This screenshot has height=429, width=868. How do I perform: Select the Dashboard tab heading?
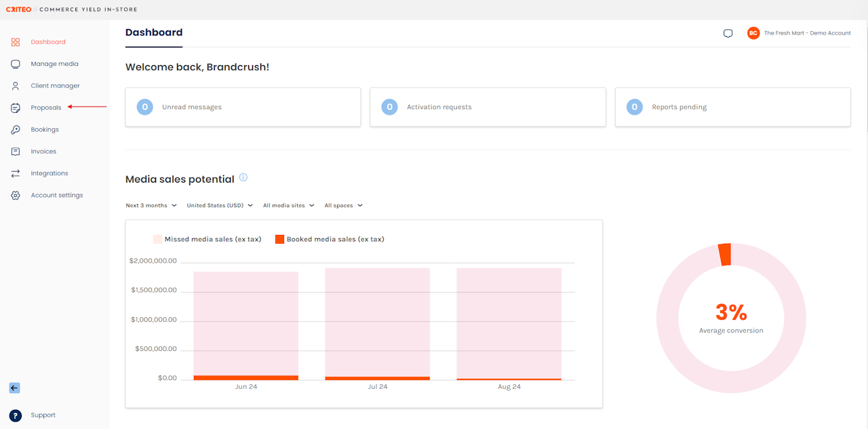point(154,33)
